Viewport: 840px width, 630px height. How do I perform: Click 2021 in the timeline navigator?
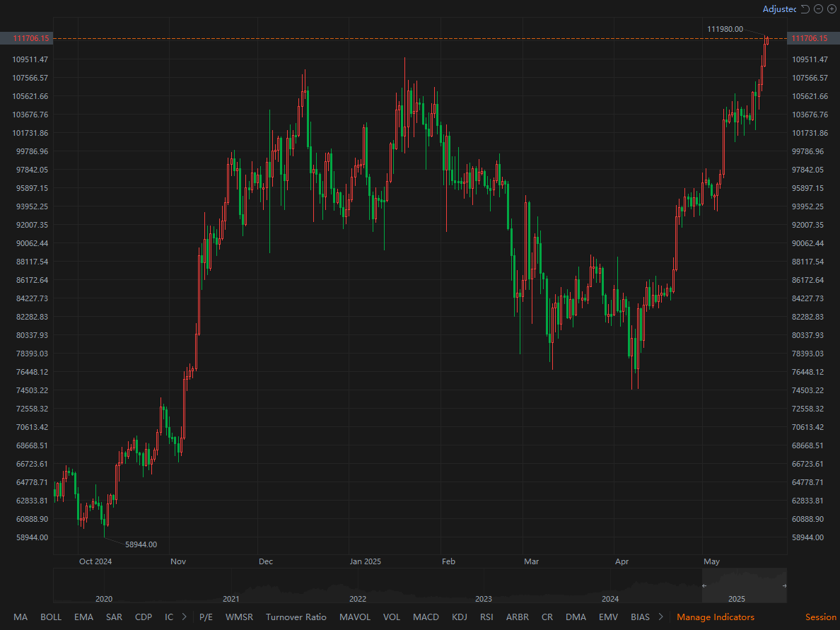[x=231, y=599]
